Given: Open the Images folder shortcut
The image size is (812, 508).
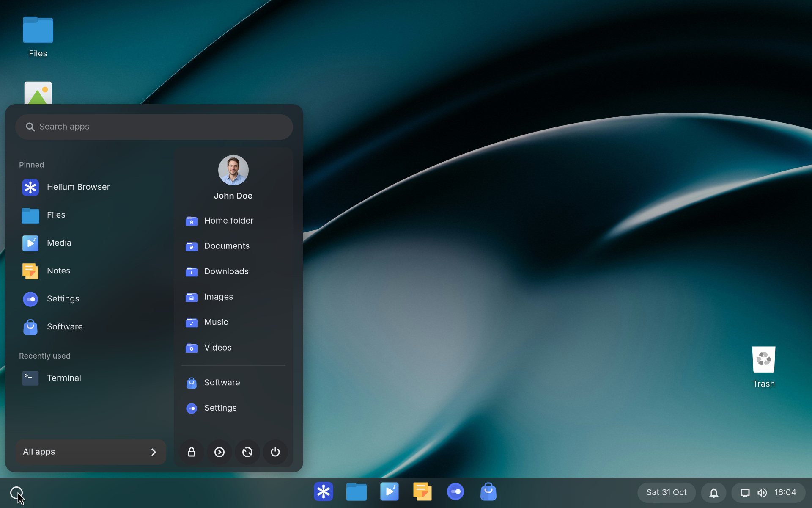Looking at the screenshot, I should coord(233,297).
